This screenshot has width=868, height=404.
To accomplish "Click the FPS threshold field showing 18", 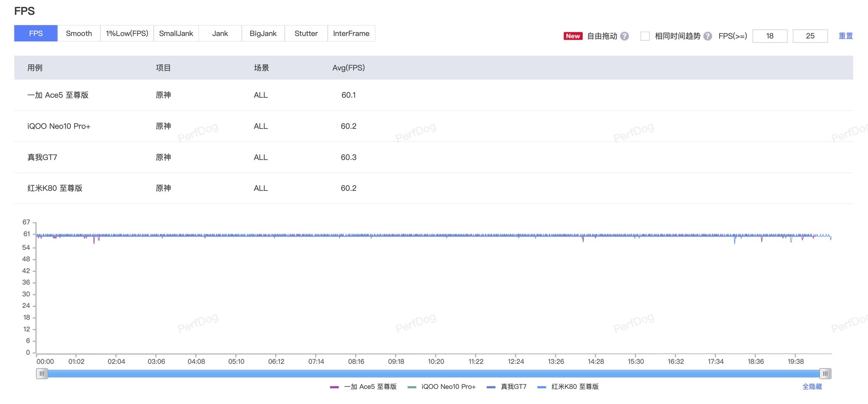I will coord(769,36).
